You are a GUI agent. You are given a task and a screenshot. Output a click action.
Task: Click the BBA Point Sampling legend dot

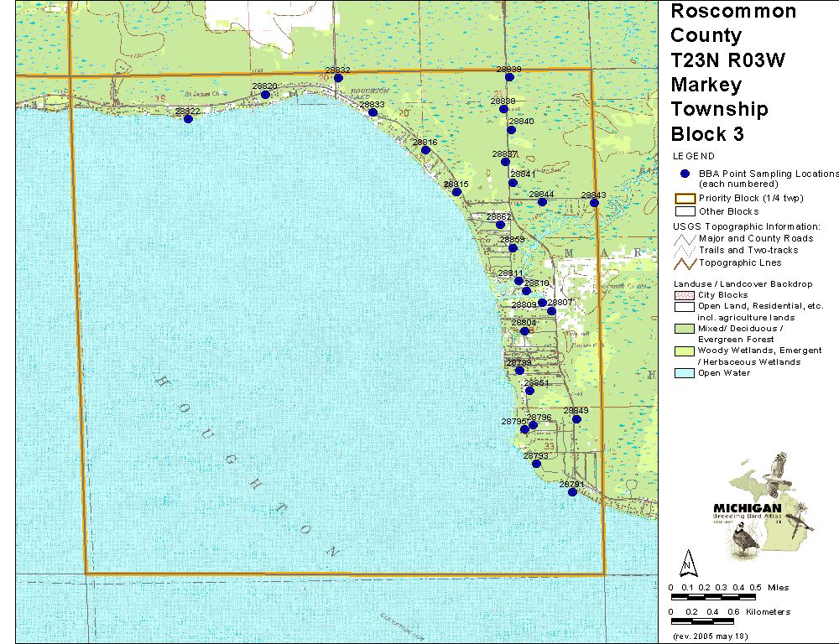point(685,174)
